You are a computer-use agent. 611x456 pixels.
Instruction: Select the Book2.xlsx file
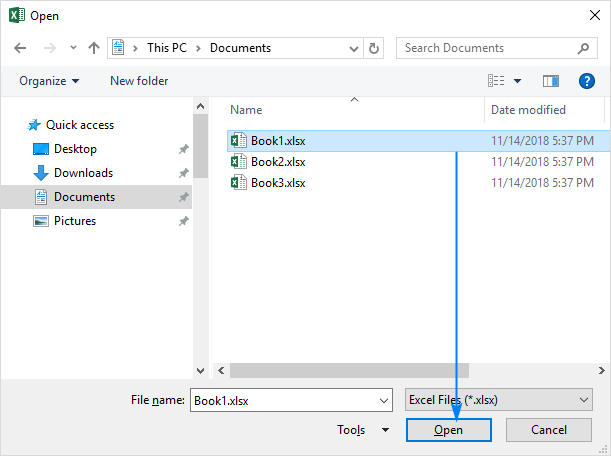pos(277,161)
